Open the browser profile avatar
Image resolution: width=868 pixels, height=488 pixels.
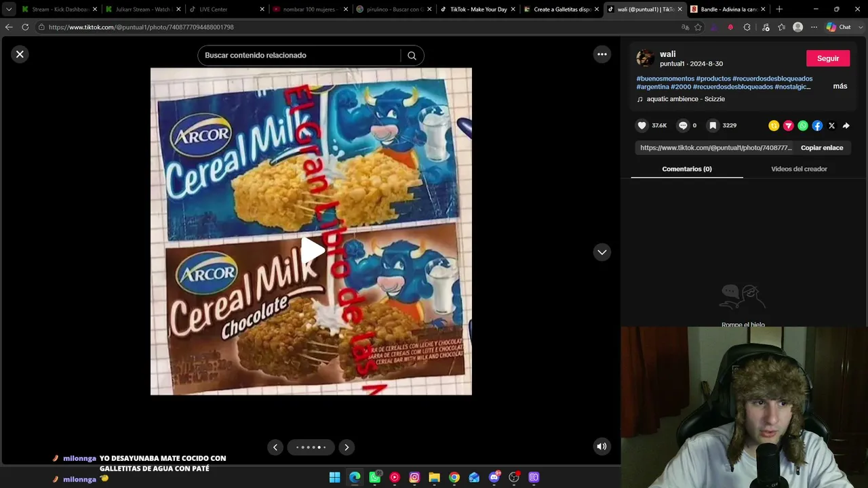[798, 27]
